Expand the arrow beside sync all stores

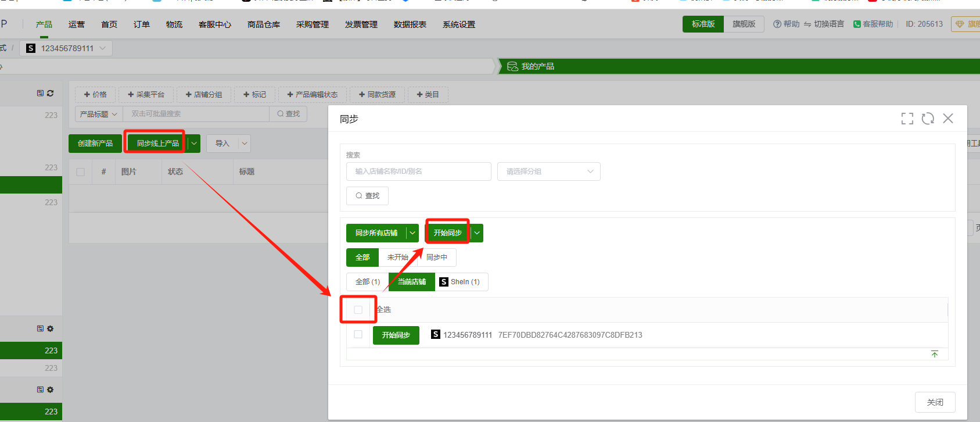(412, 233)
